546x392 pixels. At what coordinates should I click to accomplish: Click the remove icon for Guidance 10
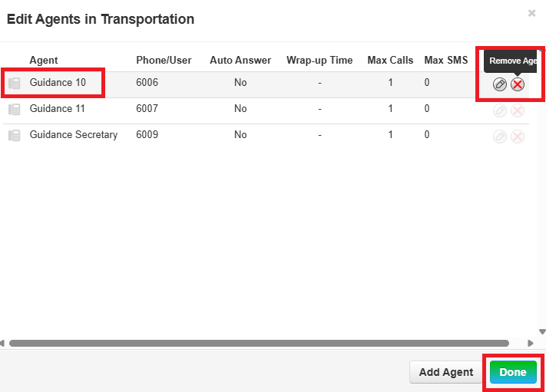(x=518, y=84)
